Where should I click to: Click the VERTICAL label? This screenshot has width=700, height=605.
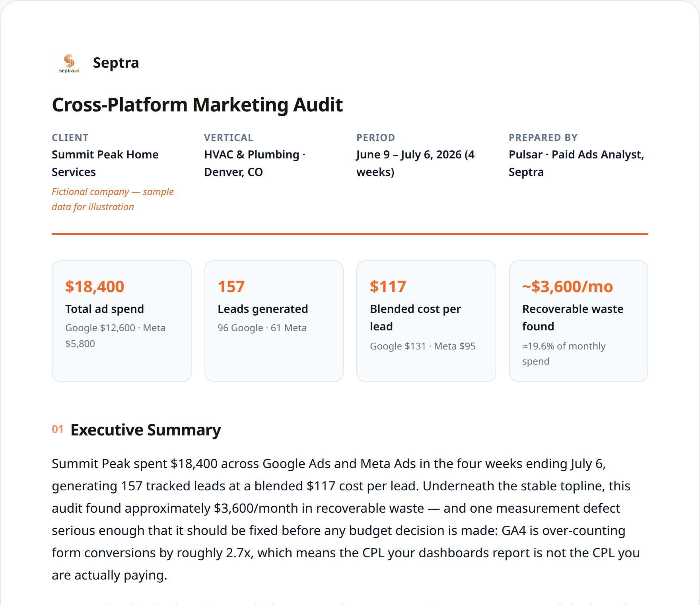tap(229, 138)
